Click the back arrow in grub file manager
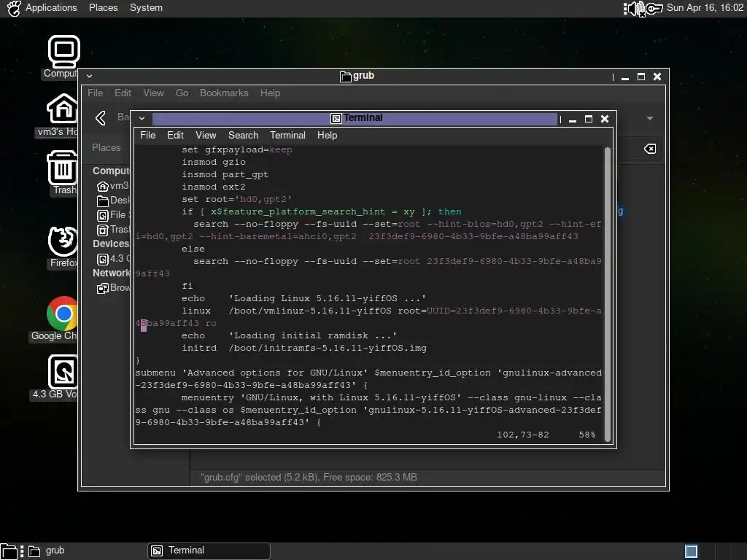 101,118
